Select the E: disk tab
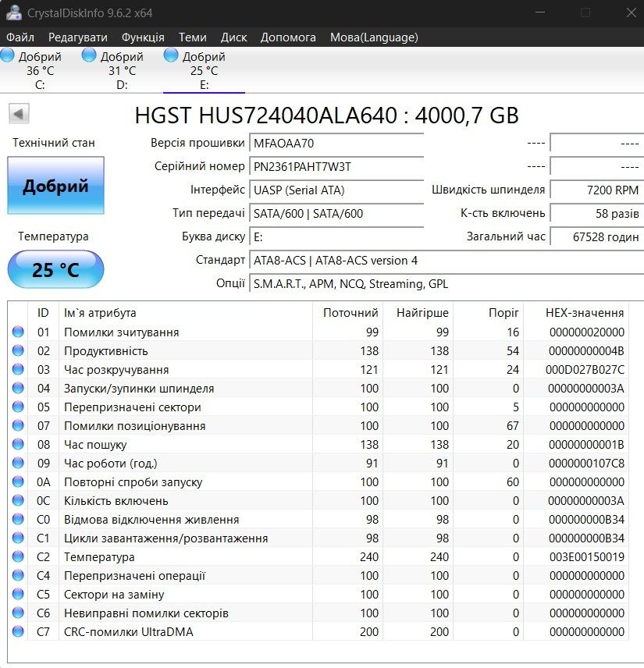Image resolution: width=644 pixels, height=668 pixels. coord(204,70)
